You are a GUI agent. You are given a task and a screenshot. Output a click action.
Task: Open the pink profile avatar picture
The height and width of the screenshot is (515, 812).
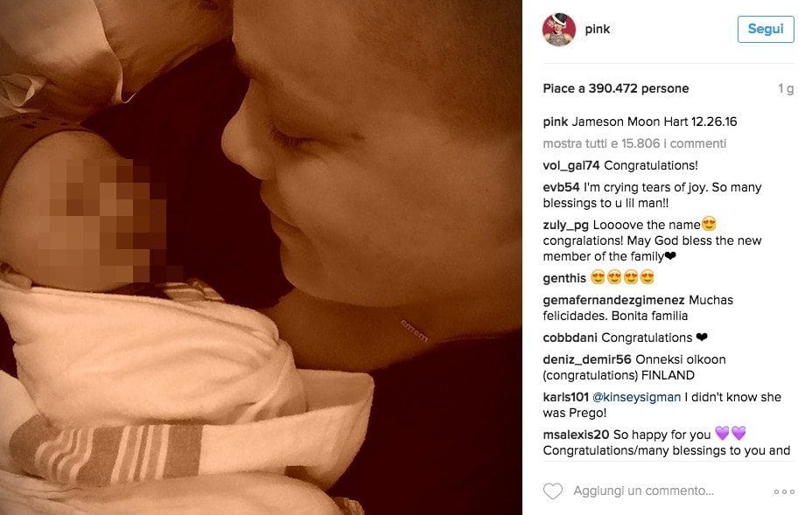pyautogui.click(x=559, y=30)
